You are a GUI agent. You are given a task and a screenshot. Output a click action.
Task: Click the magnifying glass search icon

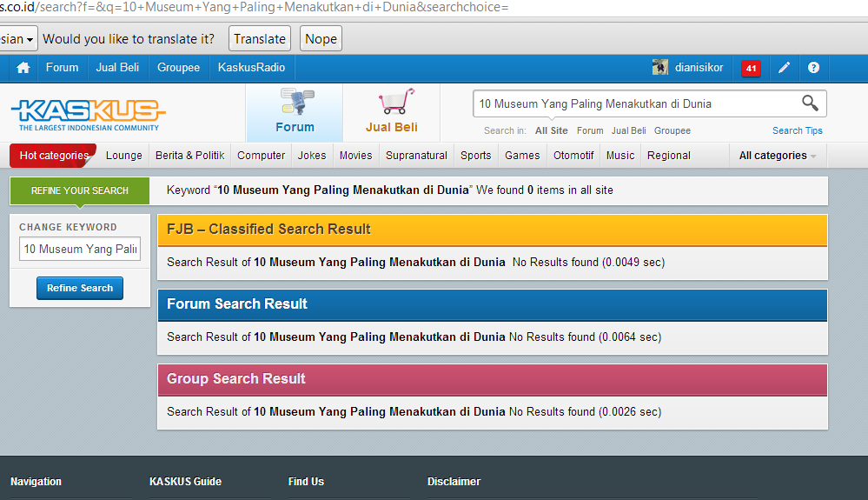[x=810, y=103]
